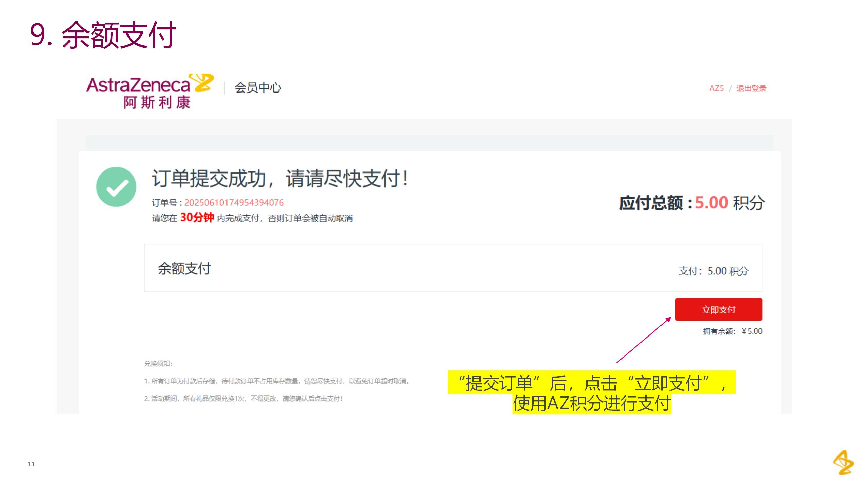Click the green success checkmark icon
The image size is (868, 488).
116,187
